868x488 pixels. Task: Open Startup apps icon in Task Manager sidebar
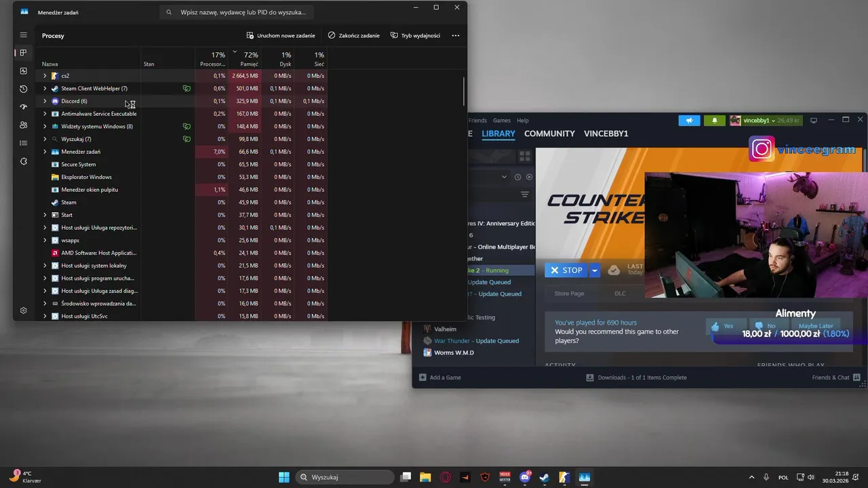click(23, 107)
